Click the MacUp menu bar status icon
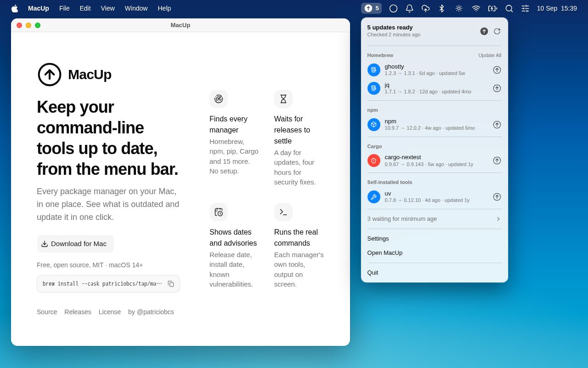The width and height of the screenshot is (588, 368). 371,8
